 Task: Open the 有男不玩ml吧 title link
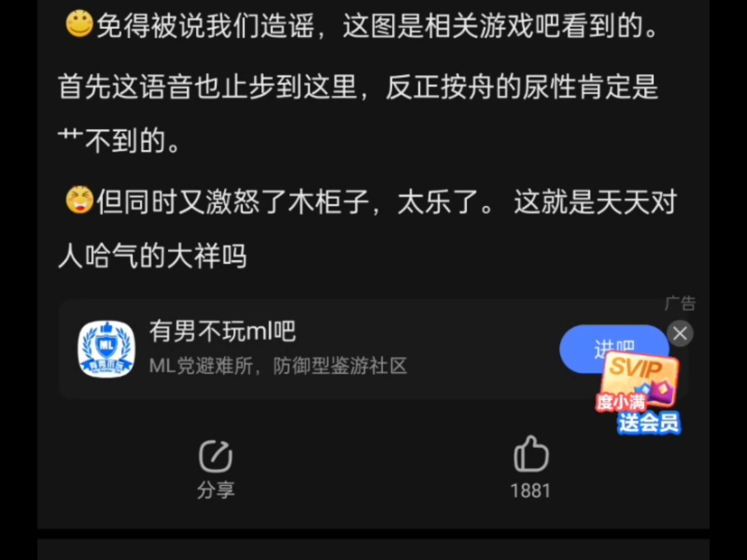(223, 331)
